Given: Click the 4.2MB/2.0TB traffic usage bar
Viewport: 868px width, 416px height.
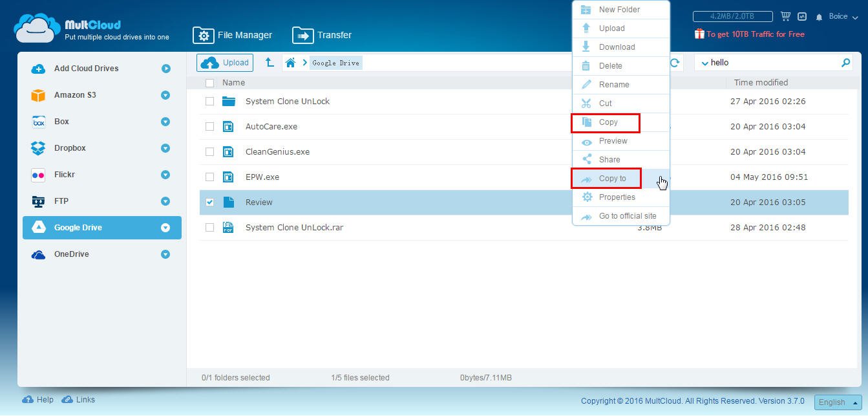Looking at the screenshot, I should tap(732, 16).
